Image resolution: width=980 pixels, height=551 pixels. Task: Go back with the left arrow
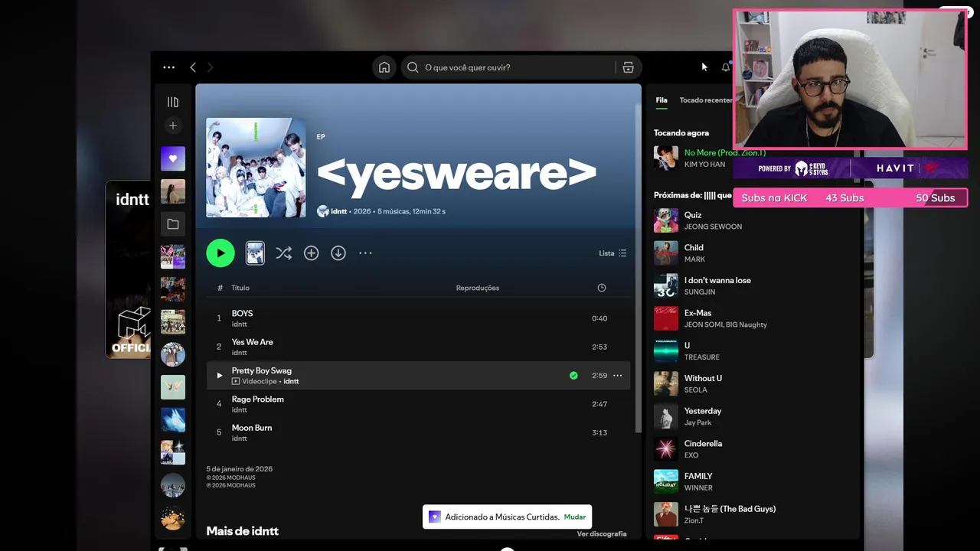[x=193, y=67]
